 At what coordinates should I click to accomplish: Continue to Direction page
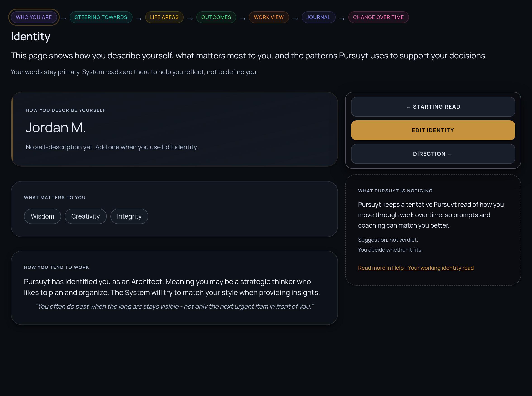(x=433, y=154)
